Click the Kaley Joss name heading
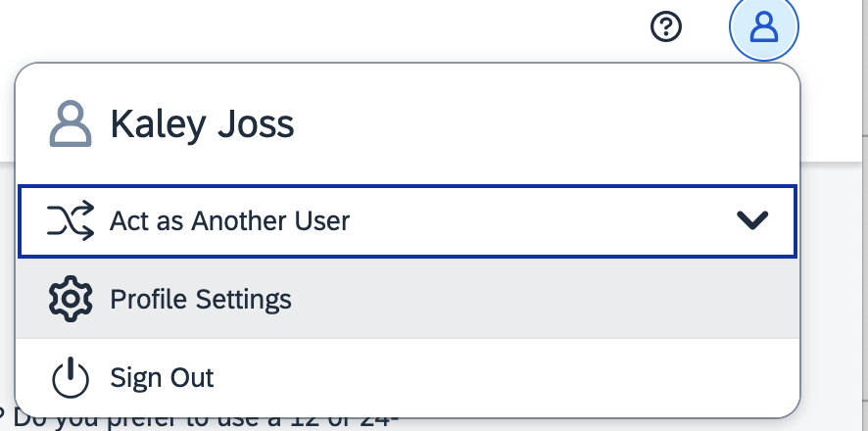 tap(202, 124)
